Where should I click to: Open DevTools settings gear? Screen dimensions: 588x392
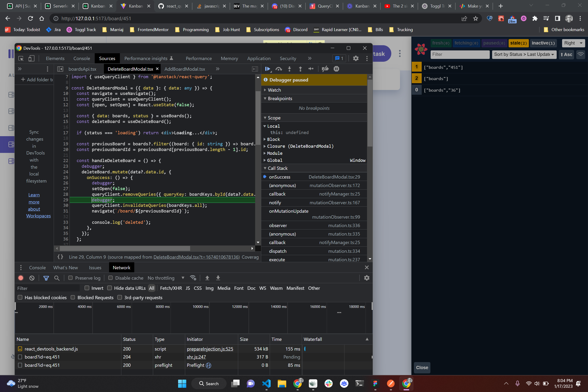[355, 58]
